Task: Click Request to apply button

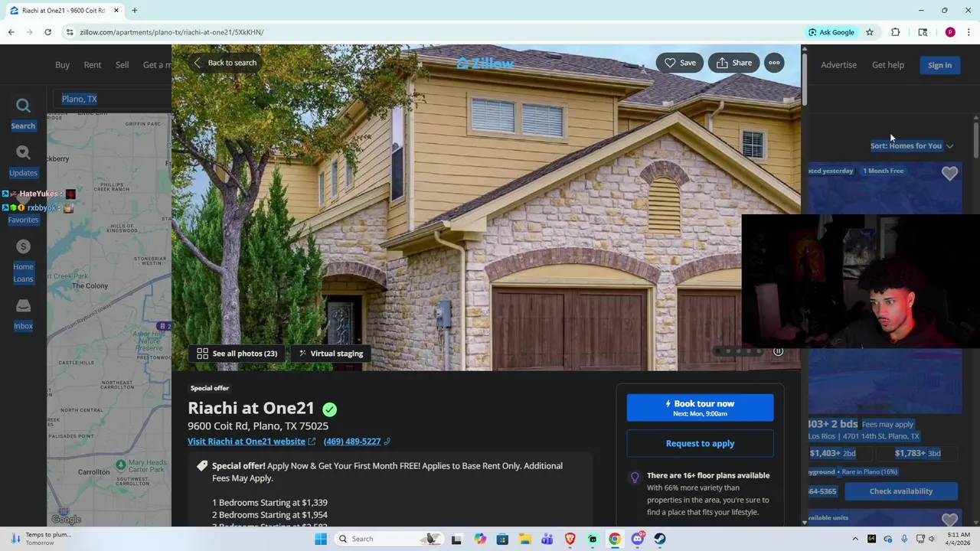Action: [700, 443]
